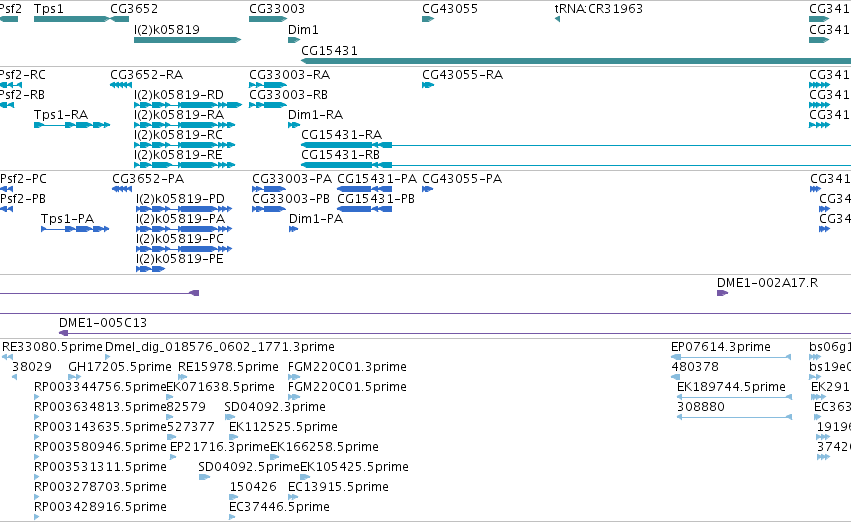Open EST EP21716.3prime
Screen dimensions: 851x522
click(x=173, y=457)
